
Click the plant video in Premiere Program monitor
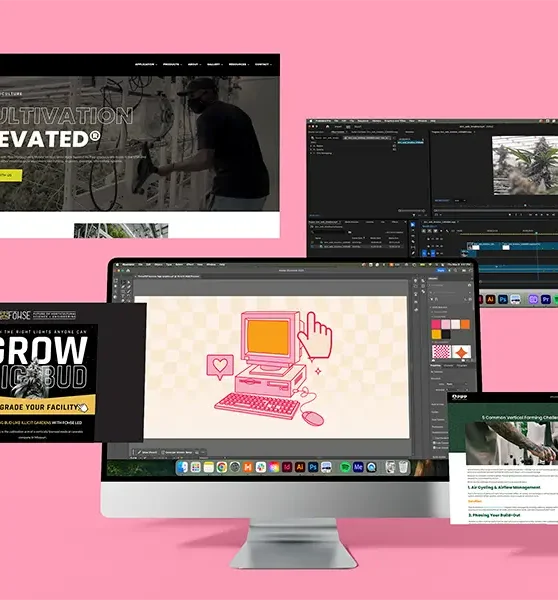[525, 165]
